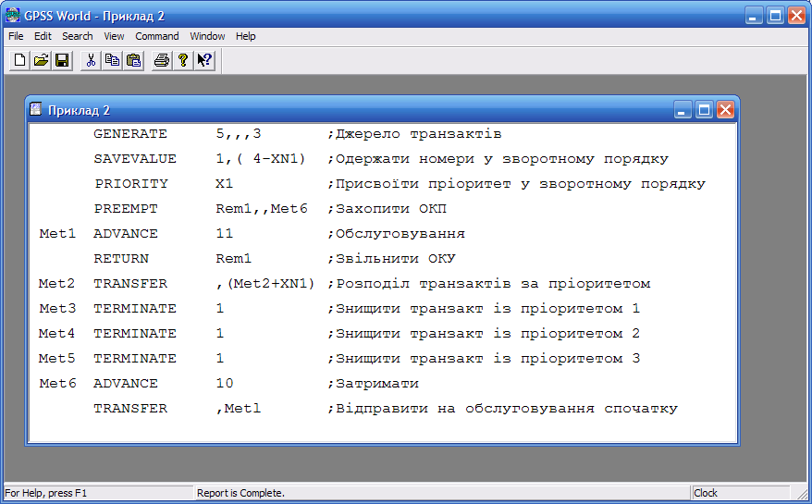Click operand Rem1,,Met6
812x504 pixels.
click(262, 209)
